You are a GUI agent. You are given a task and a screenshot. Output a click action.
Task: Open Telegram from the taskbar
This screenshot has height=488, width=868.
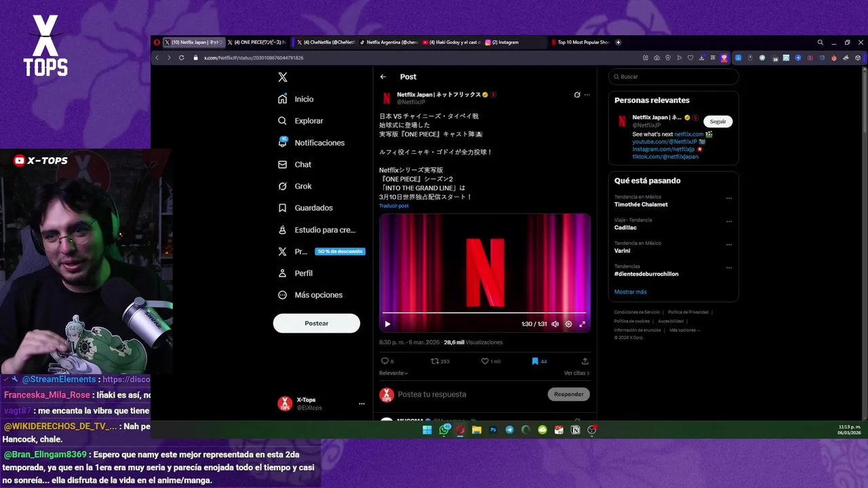point(509,430)
